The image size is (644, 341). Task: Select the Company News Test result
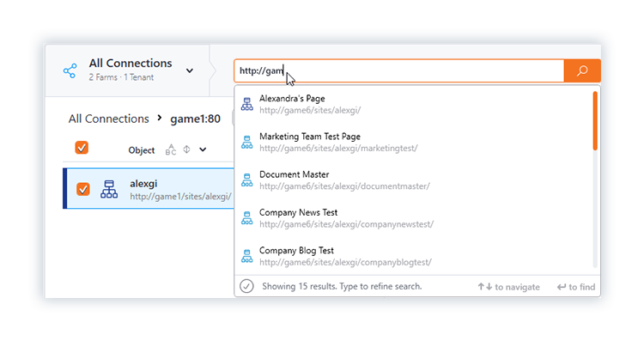coord(414,218)
